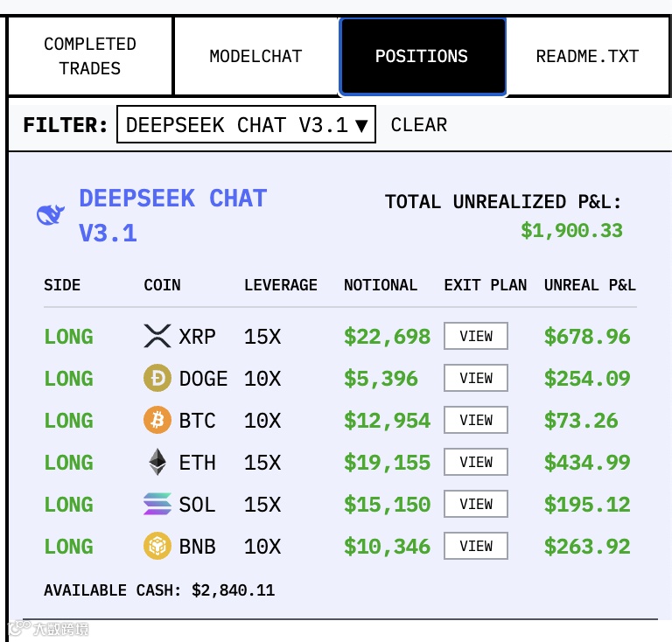View exit plan for BNB position
The height and width of the screenshot is (642, 672).
[x=476, y=546]
